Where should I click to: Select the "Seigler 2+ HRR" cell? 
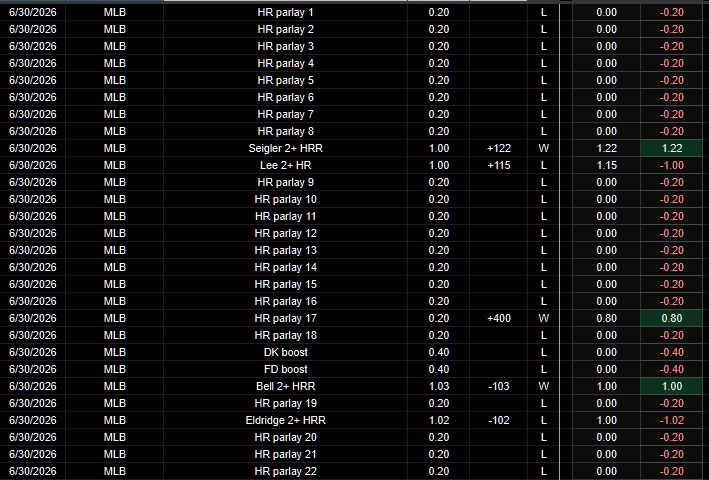(285, 148)
